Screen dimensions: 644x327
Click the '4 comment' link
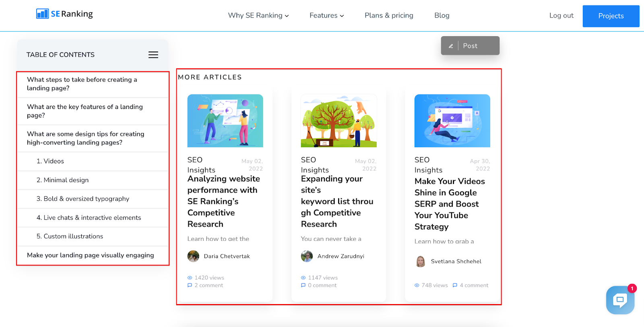474,286
